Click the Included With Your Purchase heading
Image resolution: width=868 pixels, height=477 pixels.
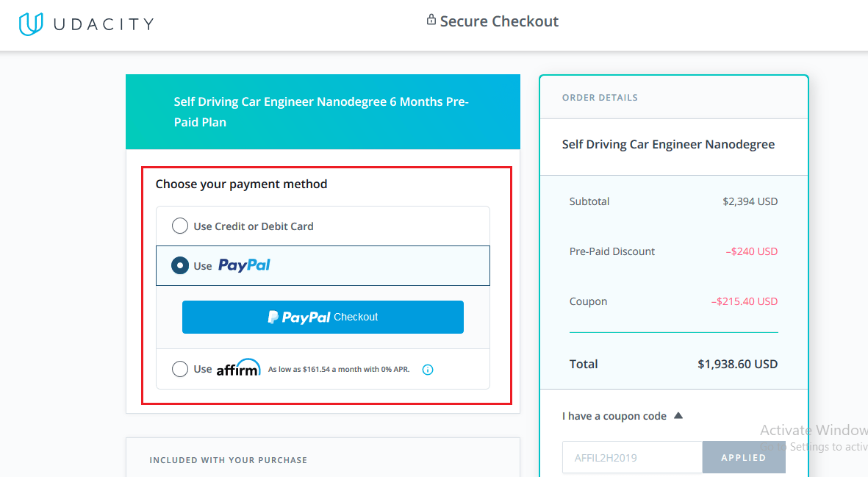click(229, 460)
